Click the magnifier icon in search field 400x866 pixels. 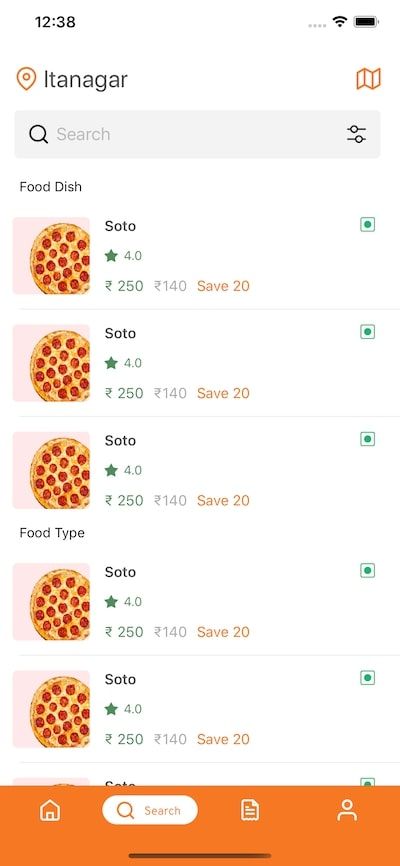point(38,134)
